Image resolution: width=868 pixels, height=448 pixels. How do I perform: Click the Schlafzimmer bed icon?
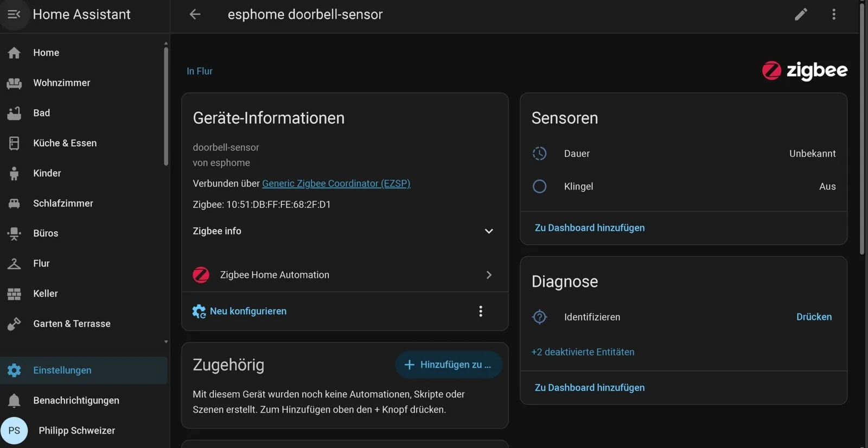[x=14, y=203]
